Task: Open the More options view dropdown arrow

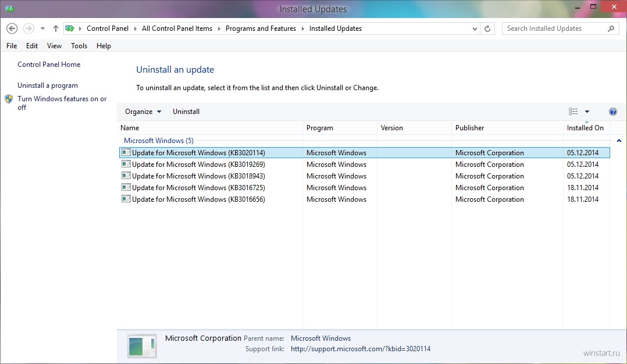Action: (587, 112)
